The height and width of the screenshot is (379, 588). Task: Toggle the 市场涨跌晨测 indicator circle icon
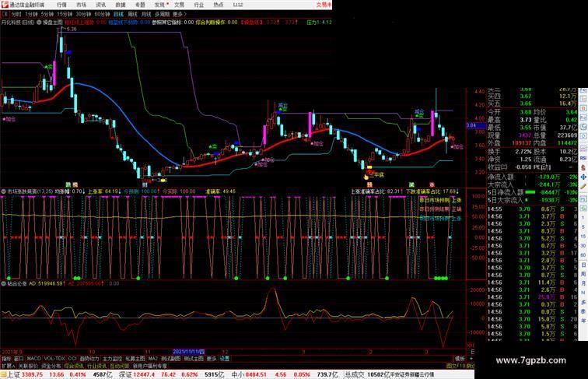tap(3, 191)
